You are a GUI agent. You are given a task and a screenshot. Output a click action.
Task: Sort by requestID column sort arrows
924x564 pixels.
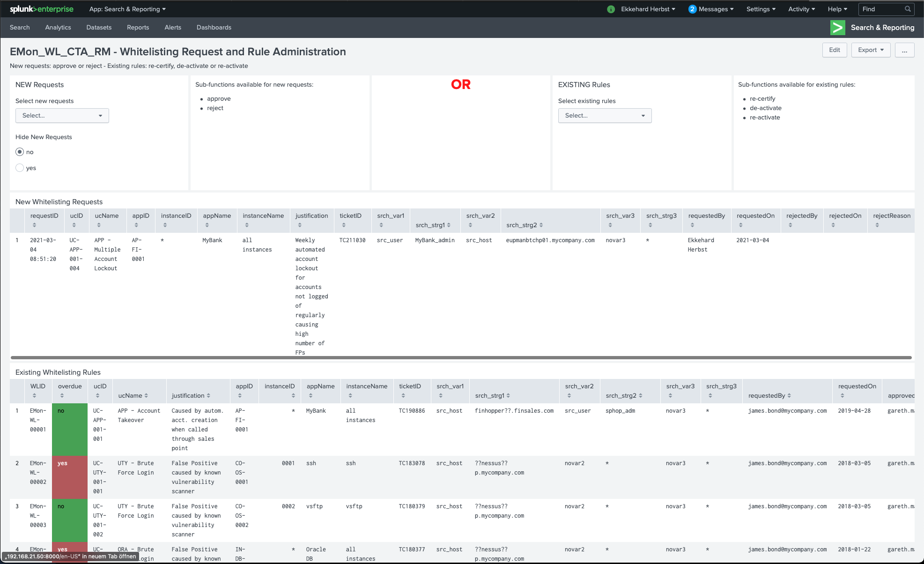[34, 225]
